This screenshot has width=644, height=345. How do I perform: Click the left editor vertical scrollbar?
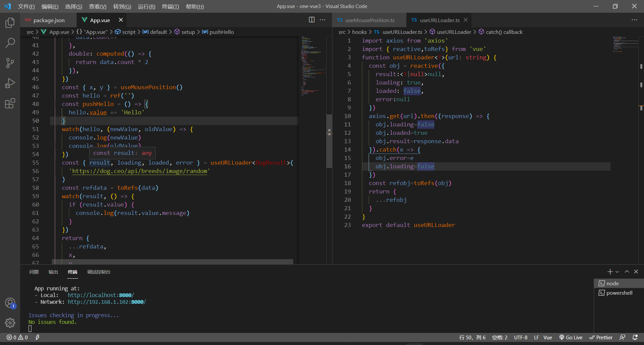click(x=329, y=141)
